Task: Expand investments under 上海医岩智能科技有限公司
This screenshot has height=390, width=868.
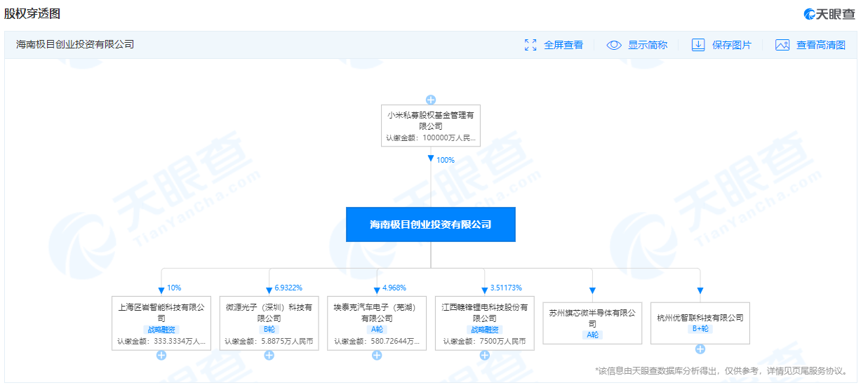Action: 161,356
